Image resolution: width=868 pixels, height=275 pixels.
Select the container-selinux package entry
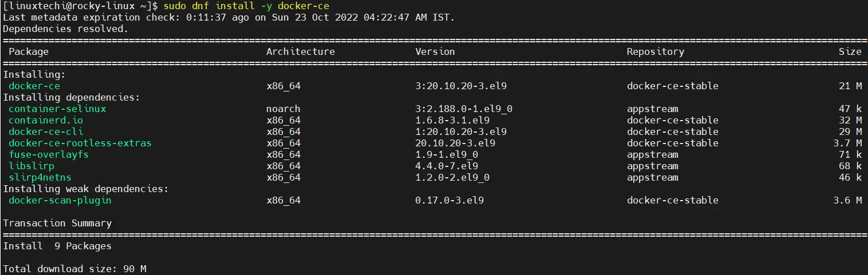point(57,109)
